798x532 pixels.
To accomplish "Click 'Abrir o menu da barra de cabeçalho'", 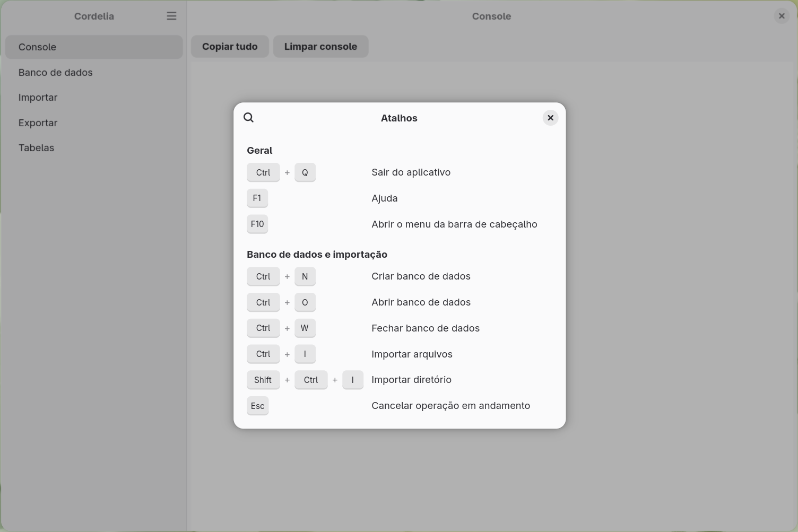I will click(x=455, y=224).
